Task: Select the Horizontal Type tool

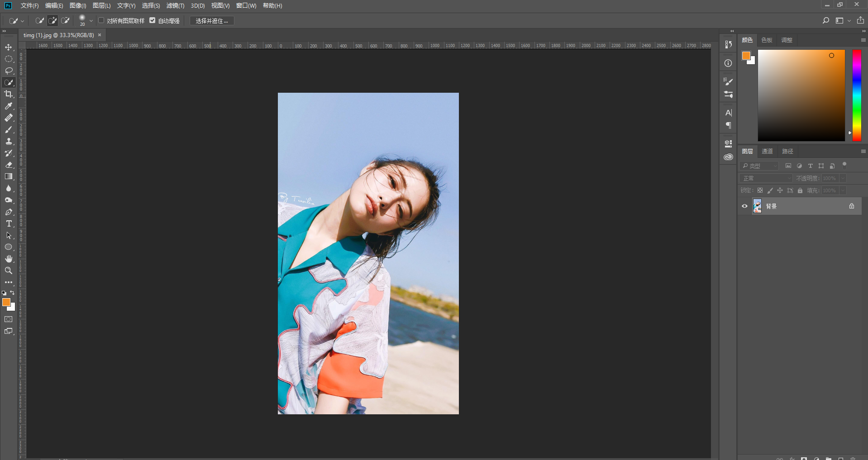Action: pos(9,224)
